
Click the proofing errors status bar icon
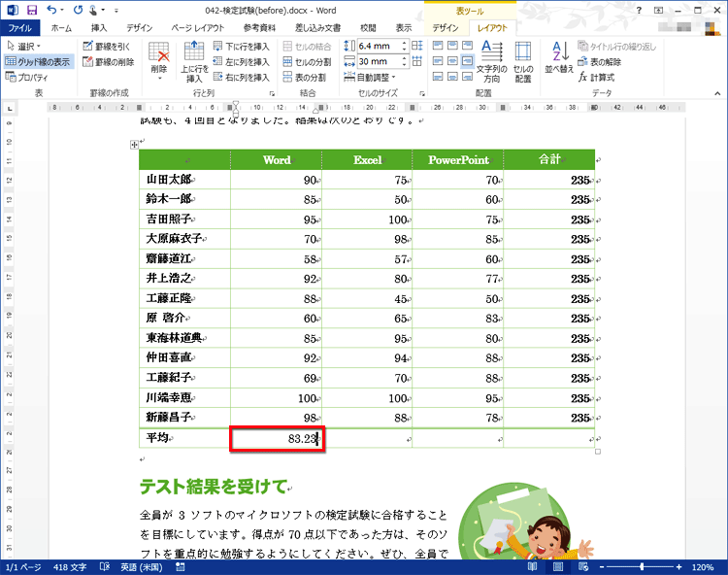click(x=105, y=566)
